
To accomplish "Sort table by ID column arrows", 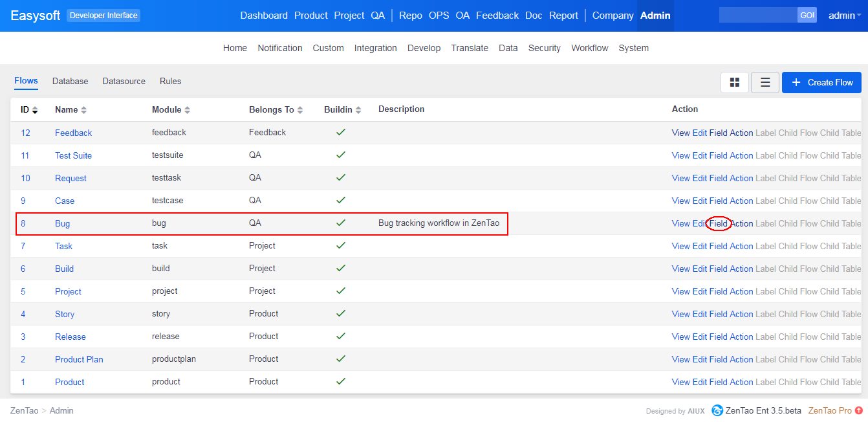I will point(35,110).
